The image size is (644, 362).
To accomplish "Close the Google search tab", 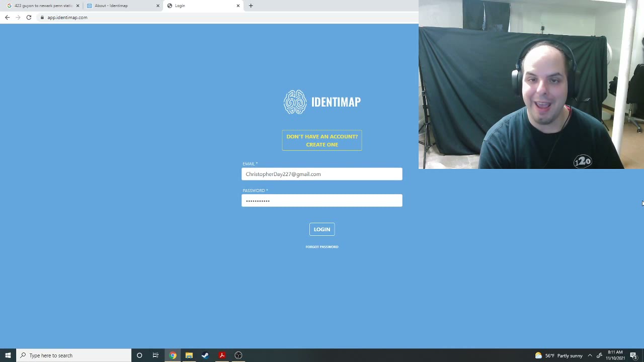I will [x=77, y=6].
